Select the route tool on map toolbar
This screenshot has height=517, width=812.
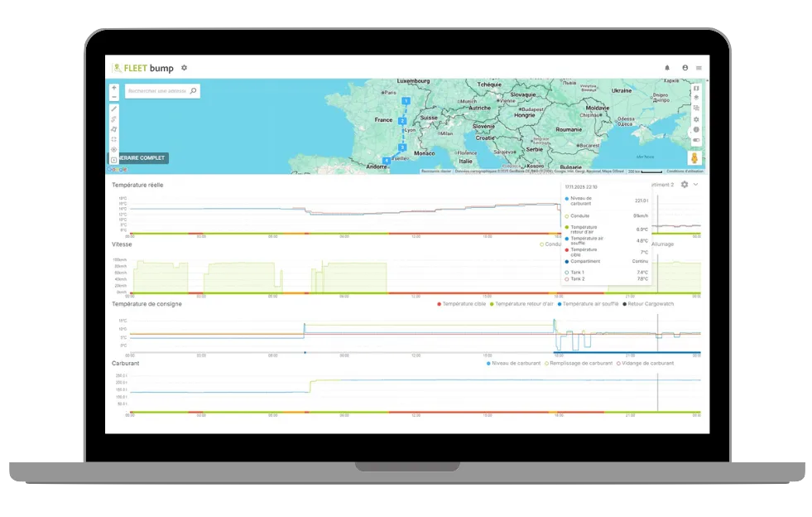click(x=114, y=119)
